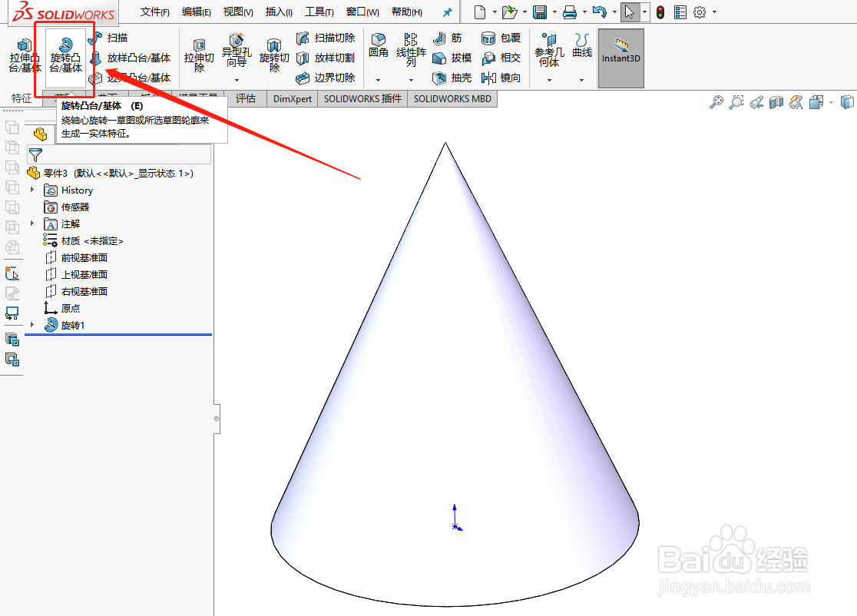Viewport: 857px width, 616px height.
Task: Click the Print icon
Action: tap(570, 12)
